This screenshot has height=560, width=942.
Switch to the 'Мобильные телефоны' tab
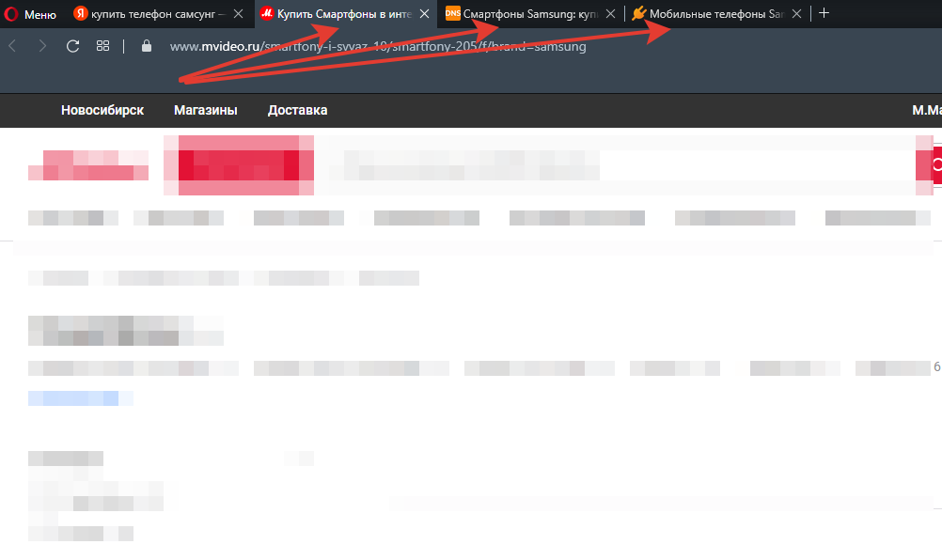pyautogui.click(x=716, y=14)
